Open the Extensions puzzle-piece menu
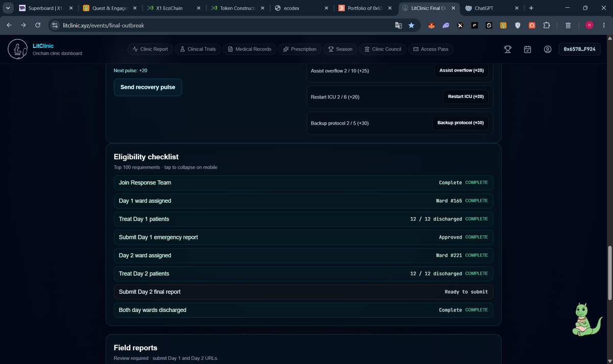613x364 pixels. pyautogui.click(x=547, y=25)
